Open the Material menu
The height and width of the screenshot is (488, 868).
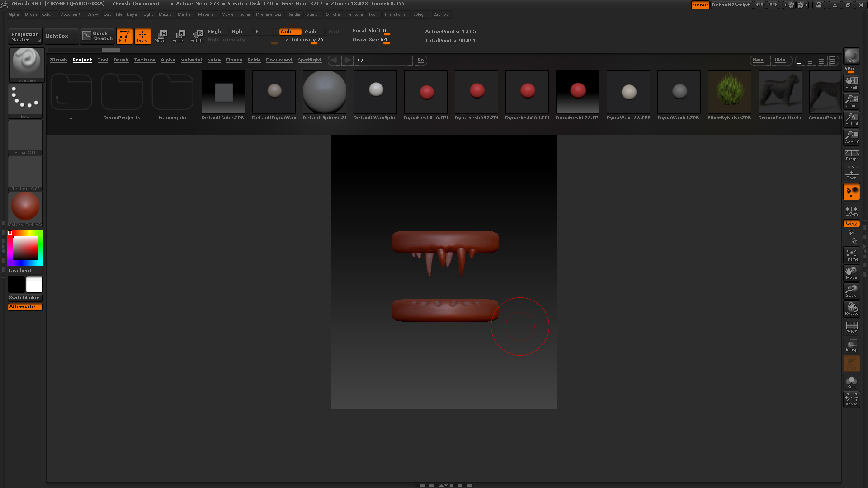pos(206,14)
